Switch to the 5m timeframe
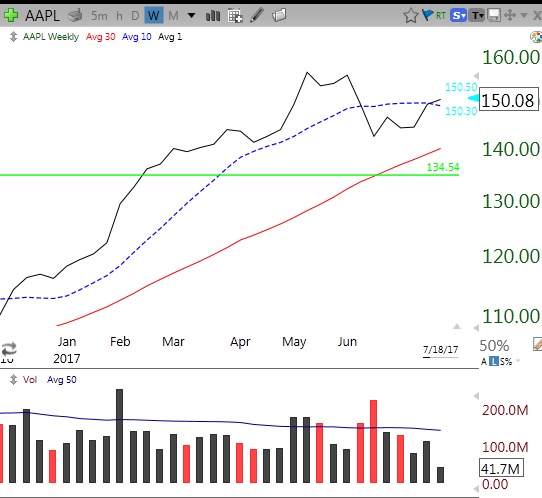The height and width of the screenshot is (498, 542). (x=99, y=16)
